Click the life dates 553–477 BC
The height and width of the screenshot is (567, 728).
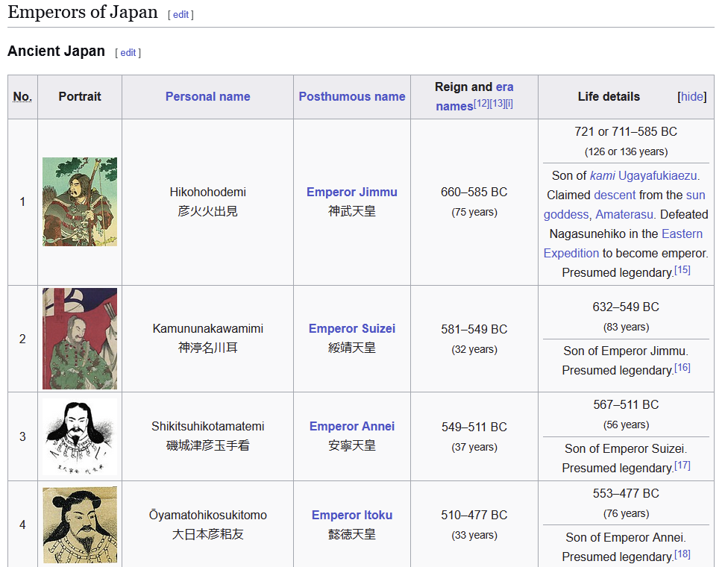(626, 494)
